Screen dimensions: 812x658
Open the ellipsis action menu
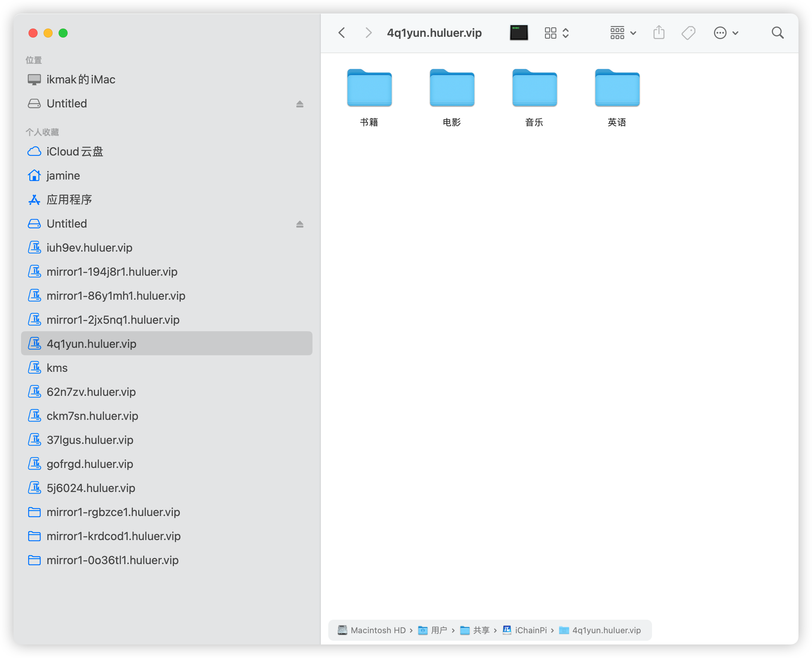tap(726, 33)
